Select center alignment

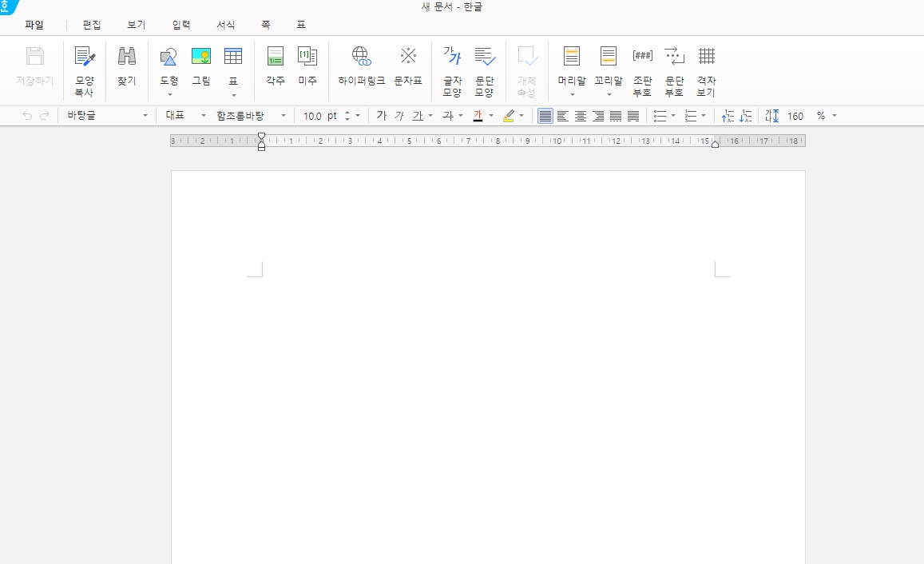pos(581,116)
